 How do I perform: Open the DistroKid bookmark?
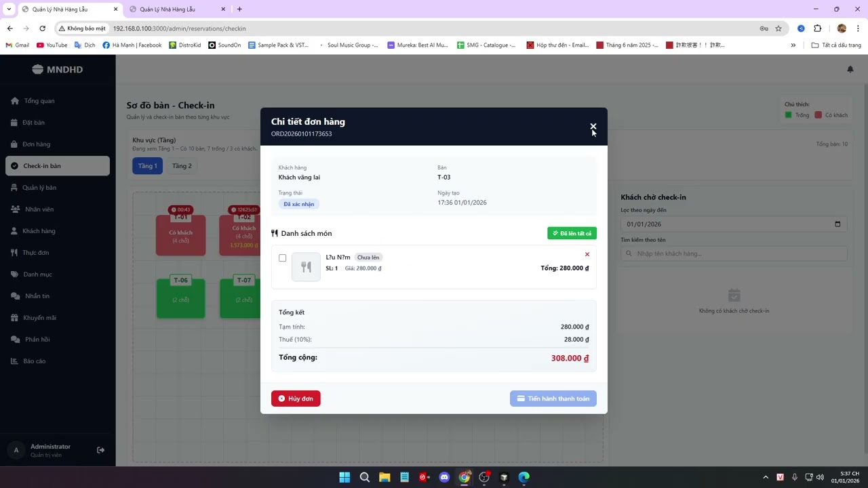(x=185, y=45)
